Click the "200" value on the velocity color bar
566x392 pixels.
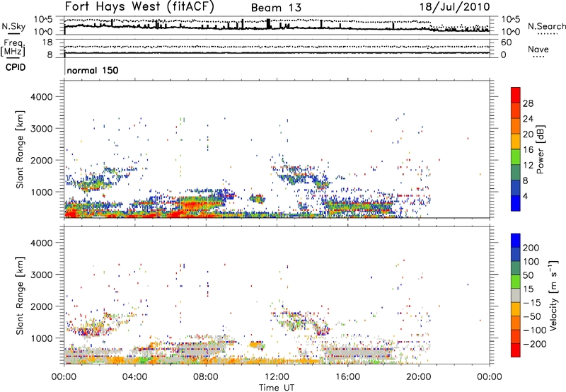(531, 248)
